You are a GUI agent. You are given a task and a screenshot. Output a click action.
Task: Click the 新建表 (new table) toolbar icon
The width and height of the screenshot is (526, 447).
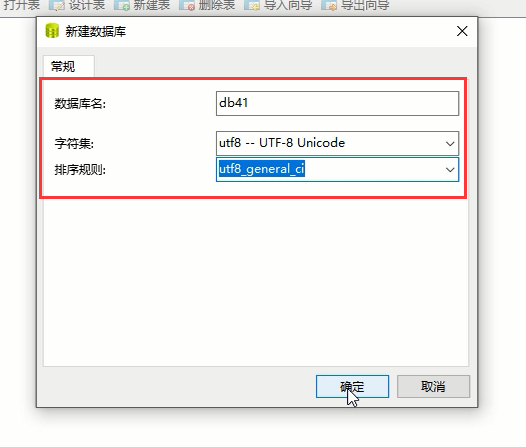click(122, 5)
